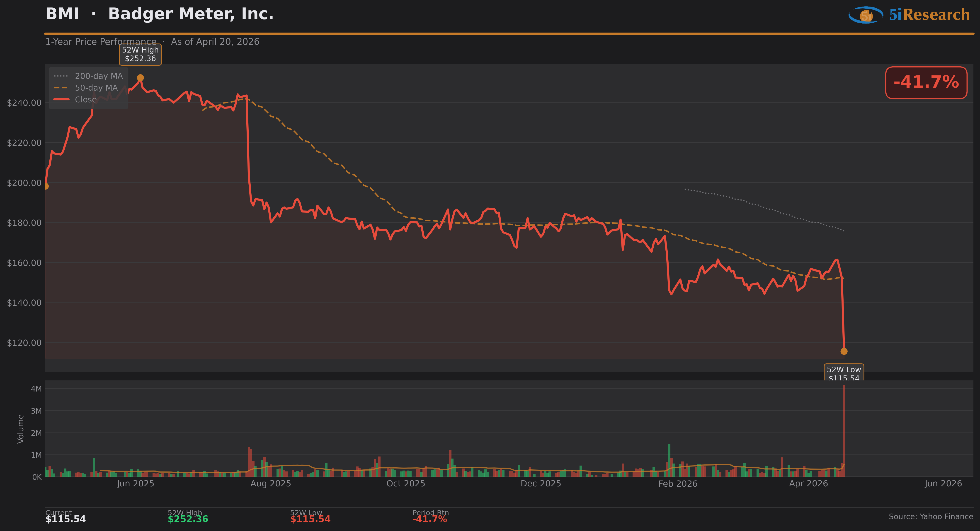Toggle the 200-day MA legend label
The image size is (980, 531).
click(99, 76)
